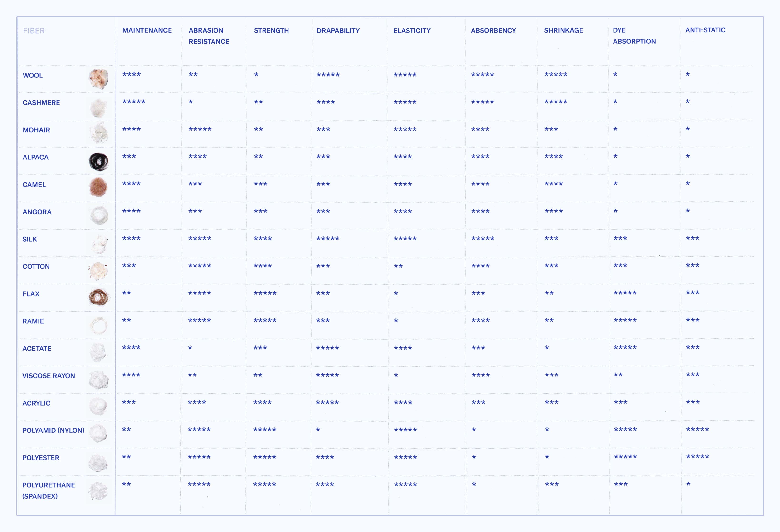Click the acetate fiber sample image

click(x=99, y=352)
